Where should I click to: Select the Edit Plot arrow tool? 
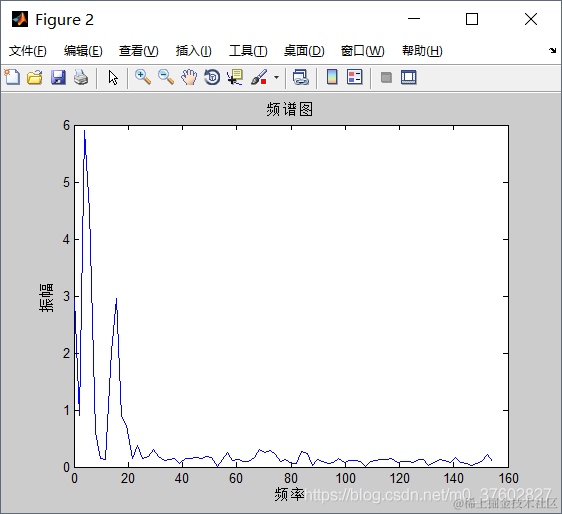(113, 77)
